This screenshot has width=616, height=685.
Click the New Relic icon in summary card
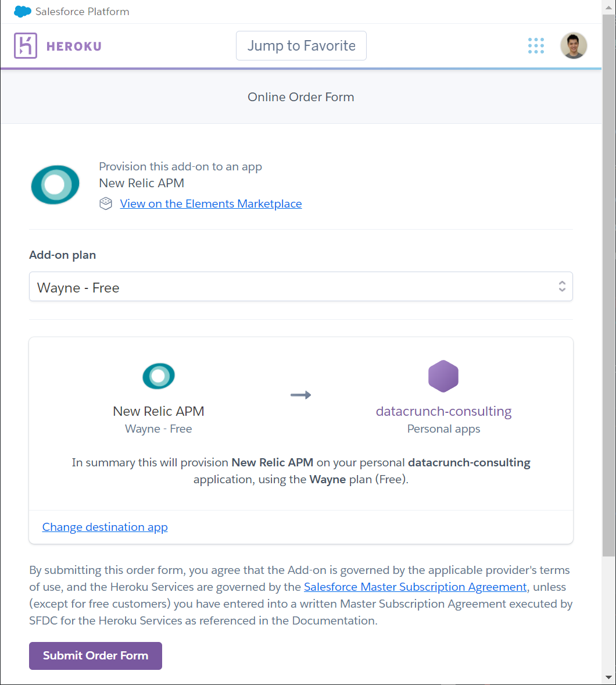coord(159,376)
